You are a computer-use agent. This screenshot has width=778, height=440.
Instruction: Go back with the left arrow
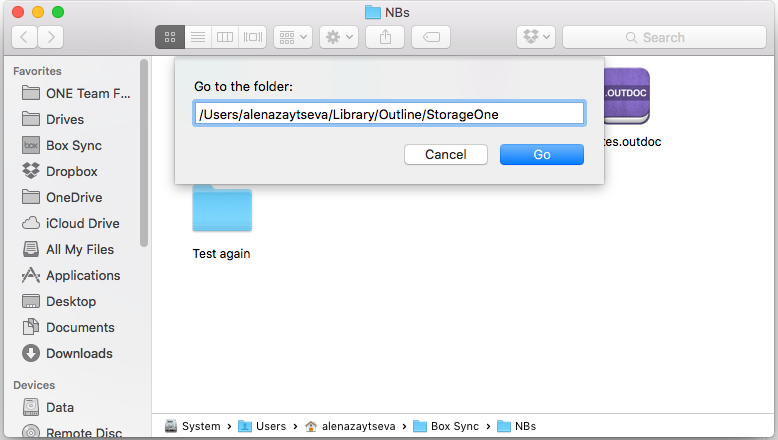(x=24, y=37)
